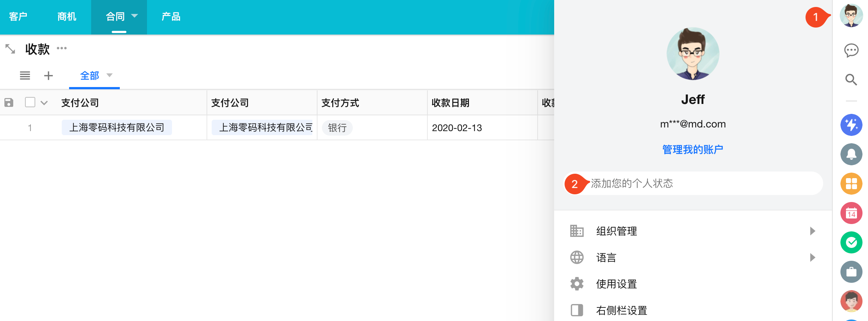
Task: Toggle the select-all checkbox in table header
Action: pyautogui.click(x=30, y=102)
